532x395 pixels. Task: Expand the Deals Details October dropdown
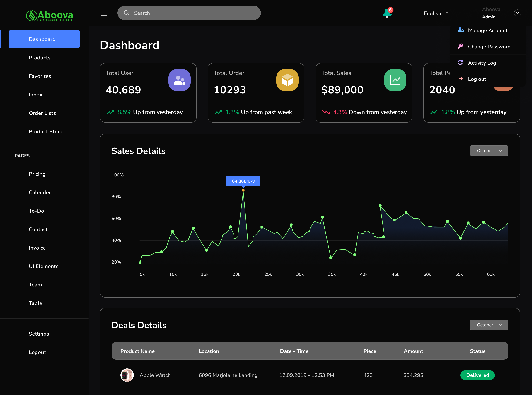click(x=489, y=325)
